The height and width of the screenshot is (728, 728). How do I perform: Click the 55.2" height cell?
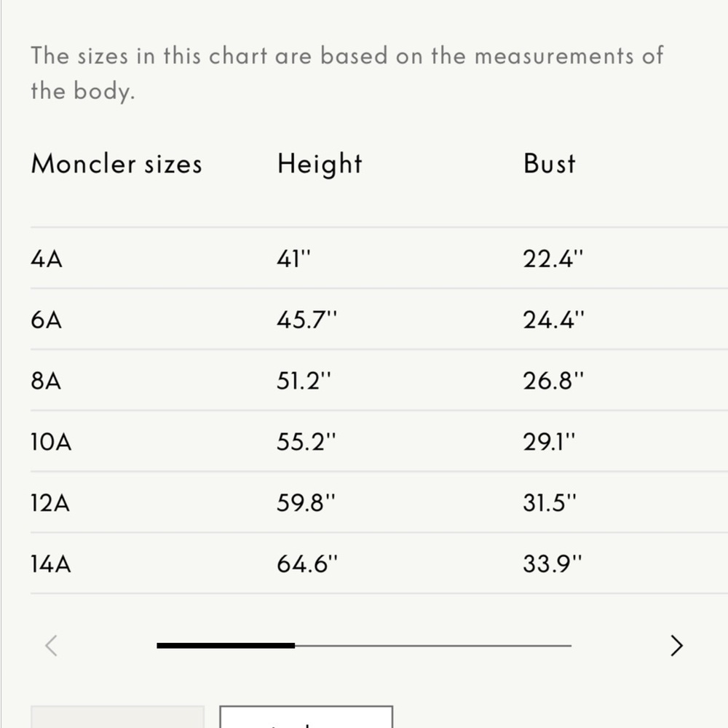tap(306, 441)
